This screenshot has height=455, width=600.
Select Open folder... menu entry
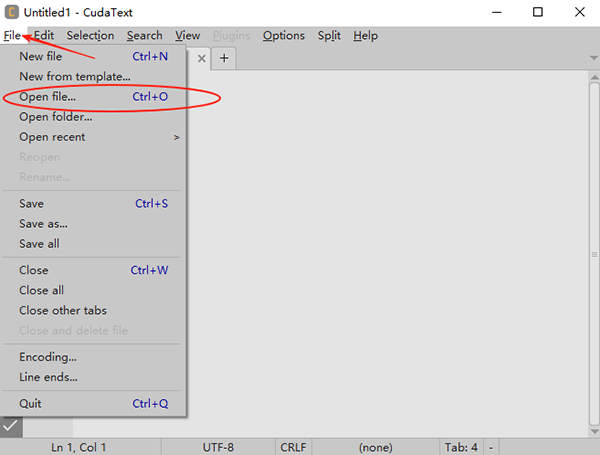coord(93,117)
